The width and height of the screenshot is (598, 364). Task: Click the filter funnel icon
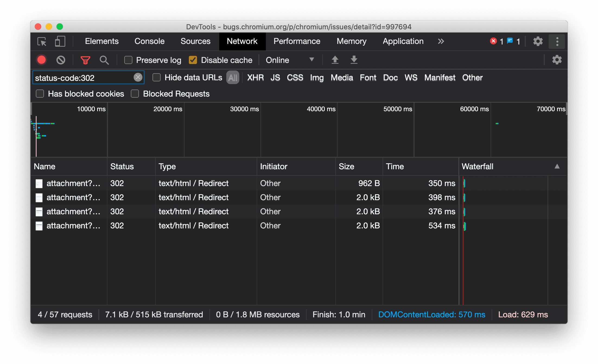point(85,60)
